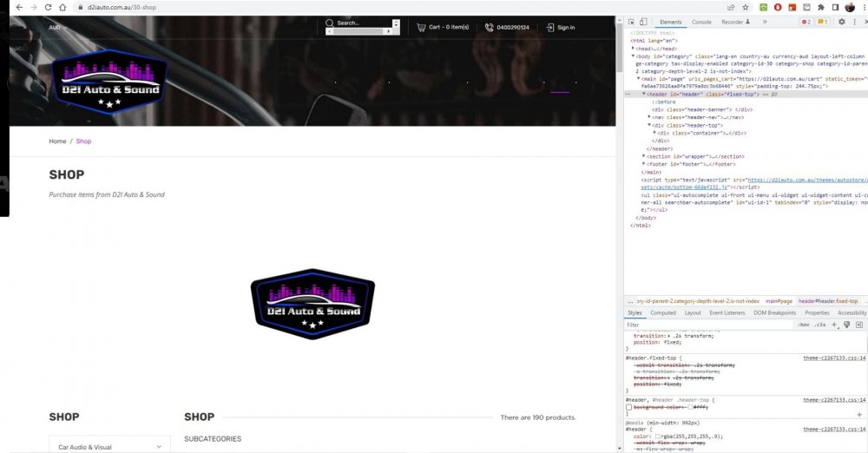The height and width of the screenshot is (453, 868).
Task: Go back using browser back arrow
Action: tap(19, 7)
